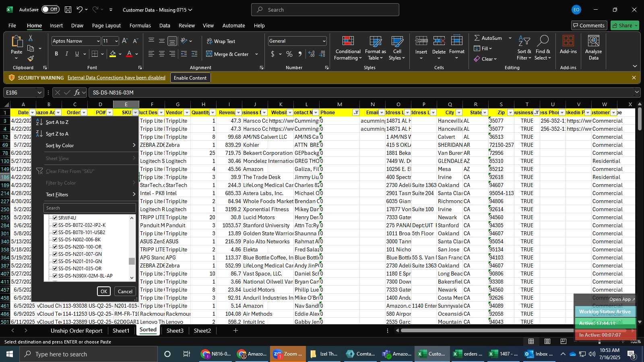Click the Underline icon

click(77, 54)
